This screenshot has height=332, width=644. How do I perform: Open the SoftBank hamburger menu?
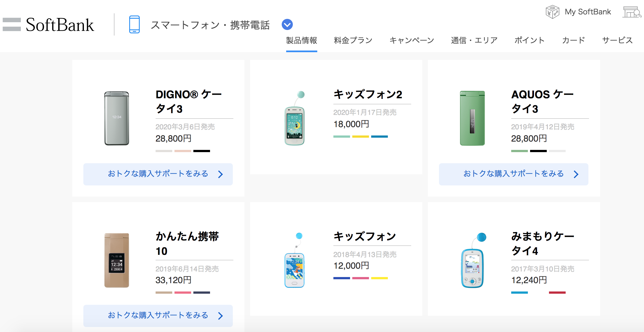pyautogui.click(x=12, y=24)
